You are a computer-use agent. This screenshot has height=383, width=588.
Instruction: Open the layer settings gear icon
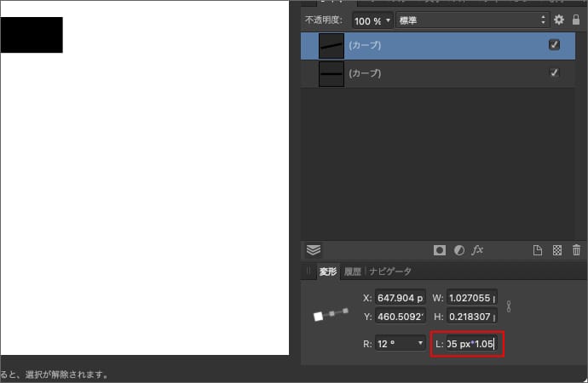coord(559,20)
